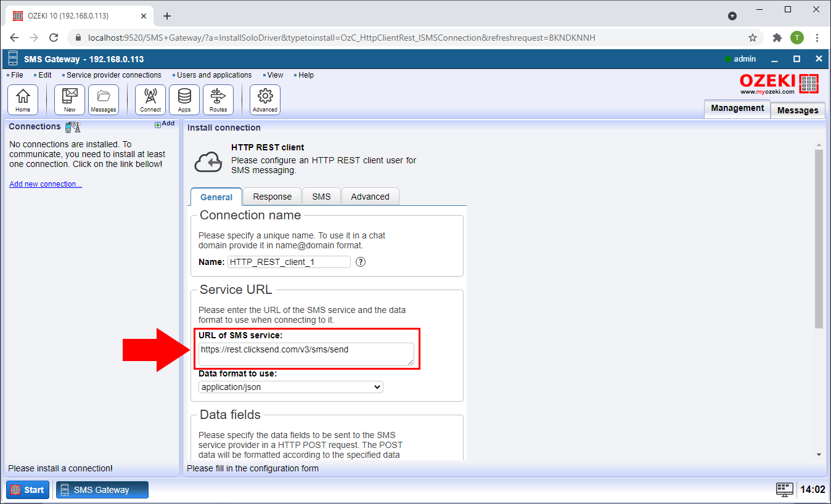Switch to the Response tab
Image resolution: width=831 pixels, height=504 pixels.
[272, 197]
